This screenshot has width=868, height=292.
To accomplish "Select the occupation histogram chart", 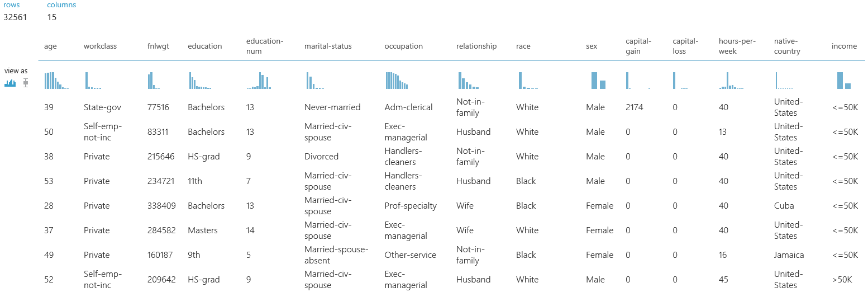I will click(397, 81).
